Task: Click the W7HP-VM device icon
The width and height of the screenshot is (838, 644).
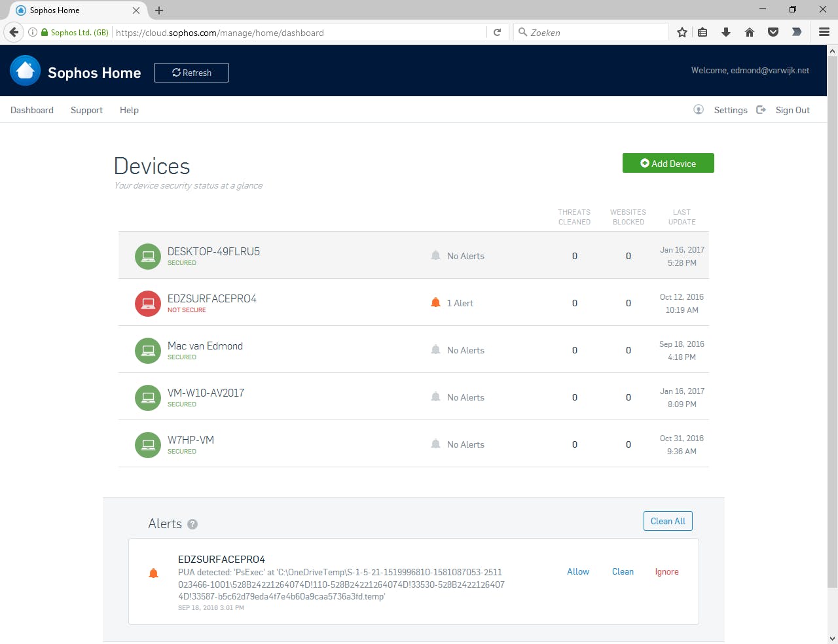Action: [148, 445]
